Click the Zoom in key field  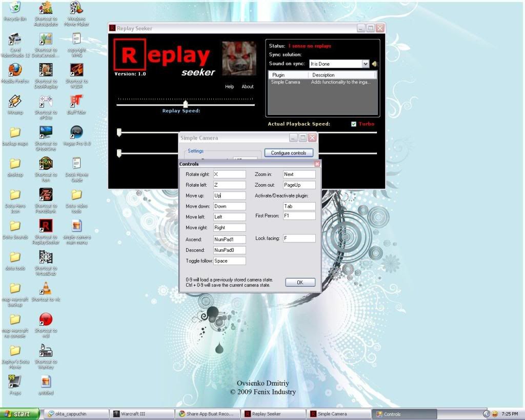coord(299,174)
